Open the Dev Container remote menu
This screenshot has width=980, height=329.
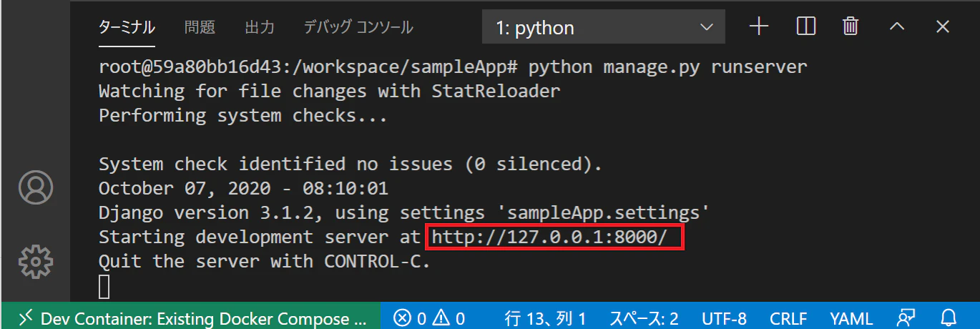pos(191,318)
